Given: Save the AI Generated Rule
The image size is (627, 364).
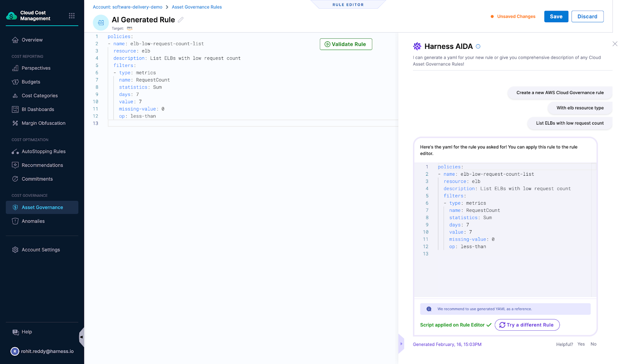Looking at the screenshot, I should pyautogui.click(x=556, y=16).
